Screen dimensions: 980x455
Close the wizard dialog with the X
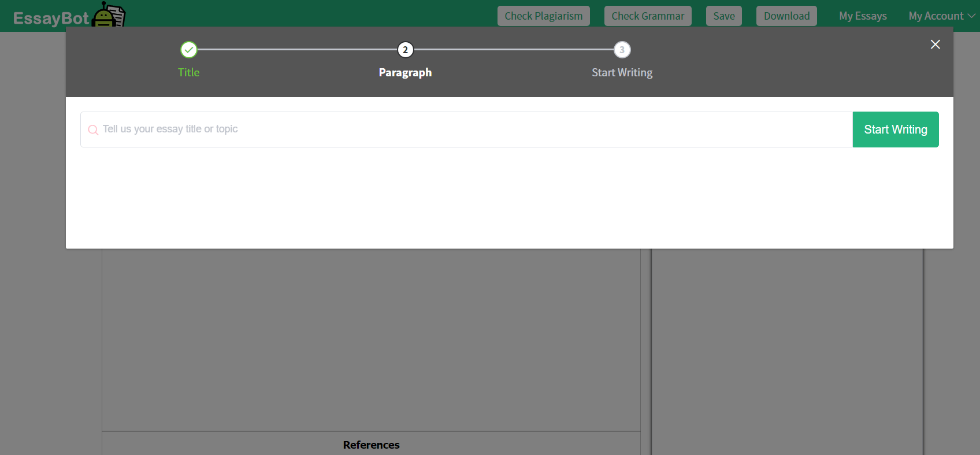935,45
